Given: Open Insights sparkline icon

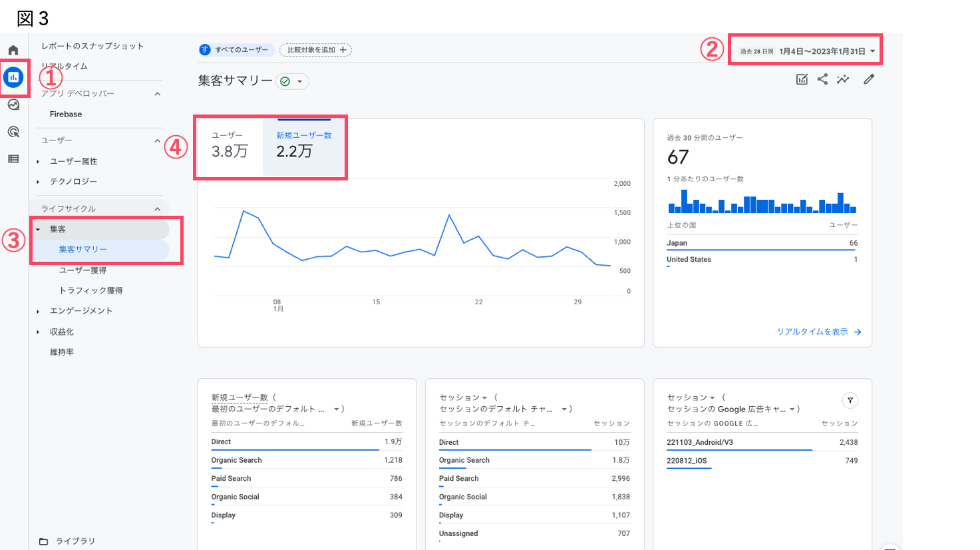Looking at the screenshot, I should pos(843,79).
